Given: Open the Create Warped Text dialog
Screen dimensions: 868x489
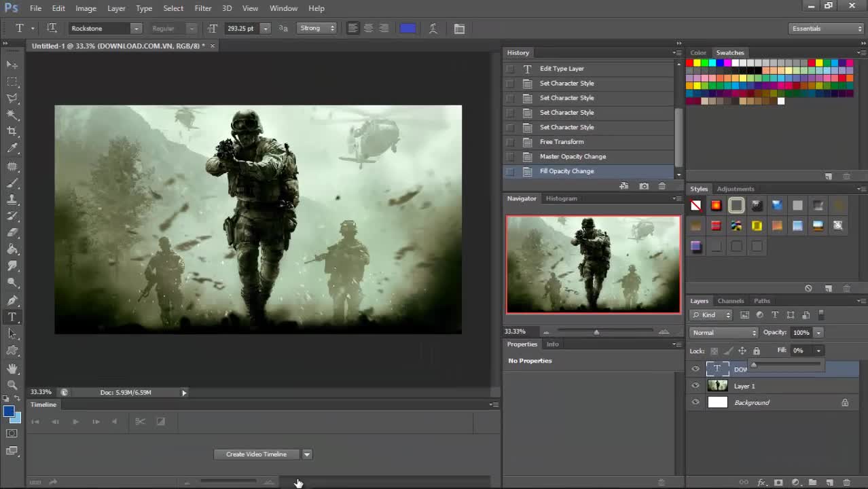Looking at the screenshot, I should tap(433, 29).
